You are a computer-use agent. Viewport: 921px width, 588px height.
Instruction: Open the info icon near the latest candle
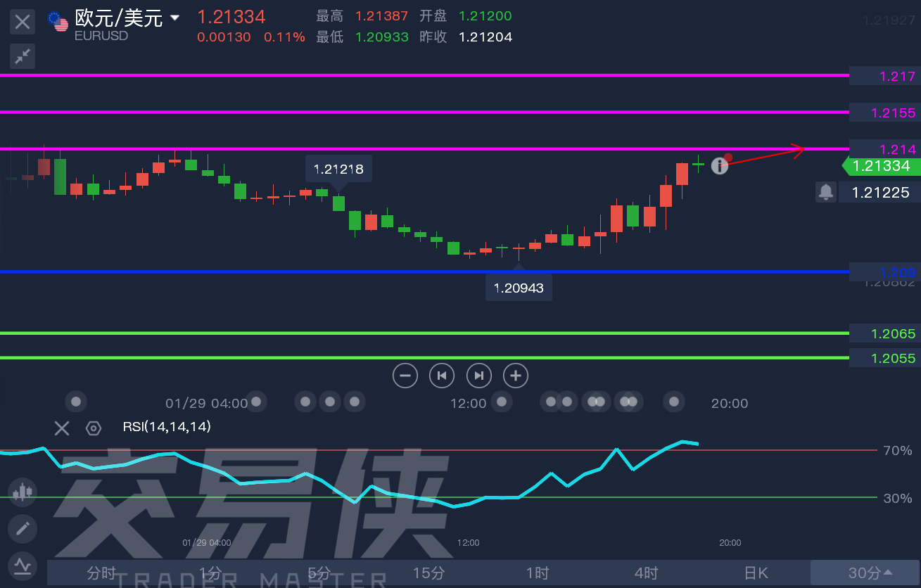pyautogui.click(x=719, y=166)
